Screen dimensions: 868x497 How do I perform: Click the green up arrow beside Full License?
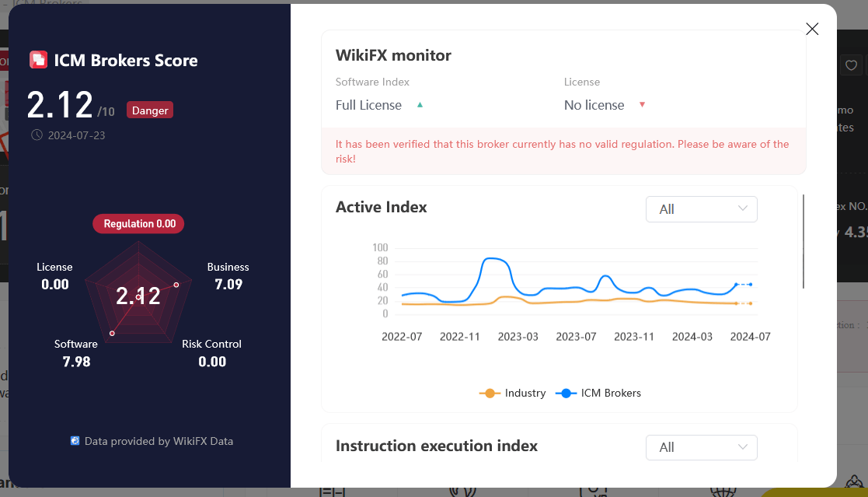point(420,105)
